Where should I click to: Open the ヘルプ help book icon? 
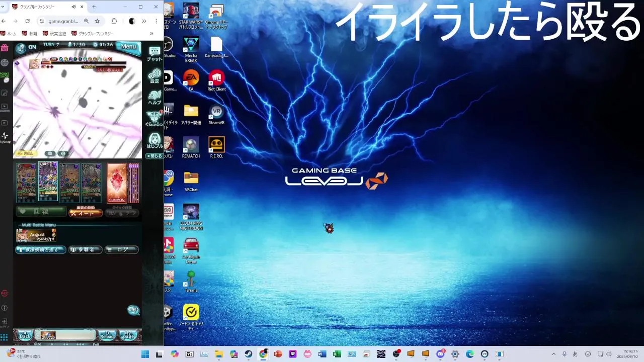(x=154, y=98)
